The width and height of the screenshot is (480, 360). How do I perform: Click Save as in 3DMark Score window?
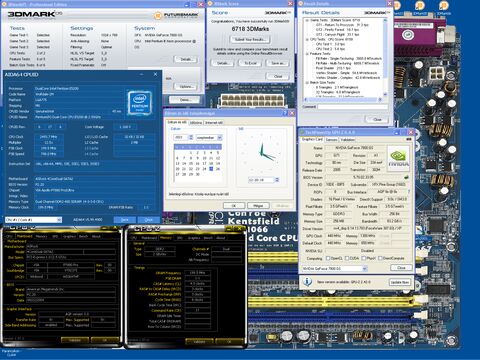point(278,63)
